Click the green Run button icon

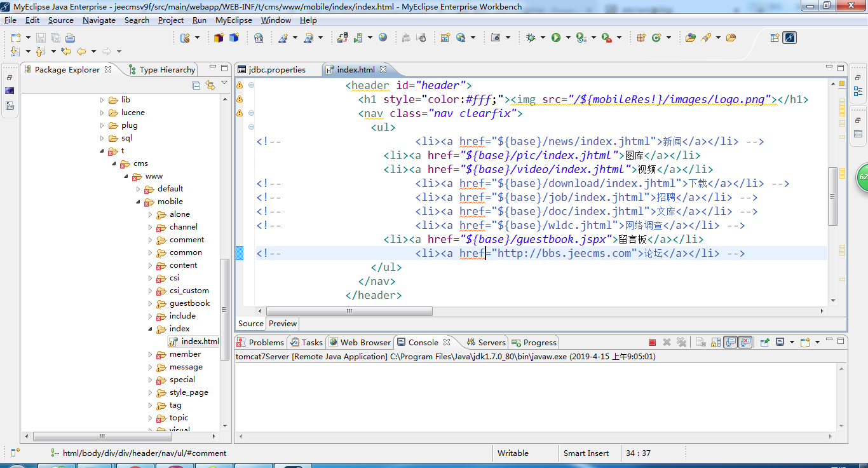point(556,38)
